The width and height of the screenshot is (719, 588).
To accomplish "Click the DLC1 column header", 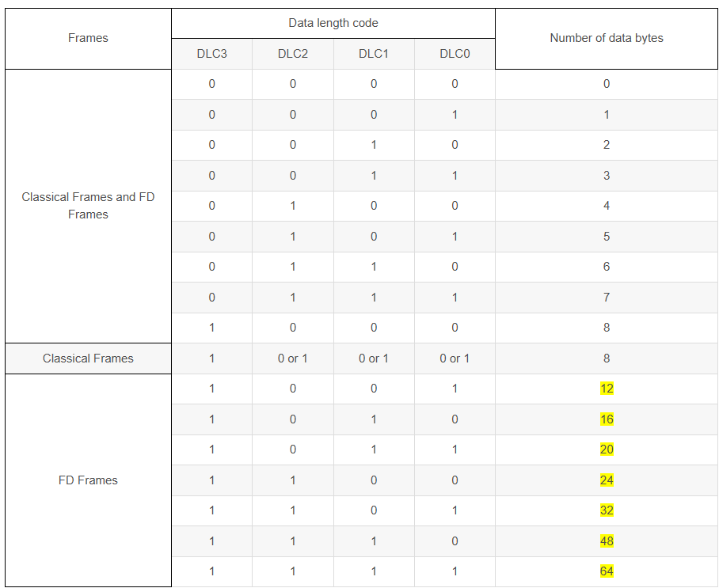I will 374,54.
